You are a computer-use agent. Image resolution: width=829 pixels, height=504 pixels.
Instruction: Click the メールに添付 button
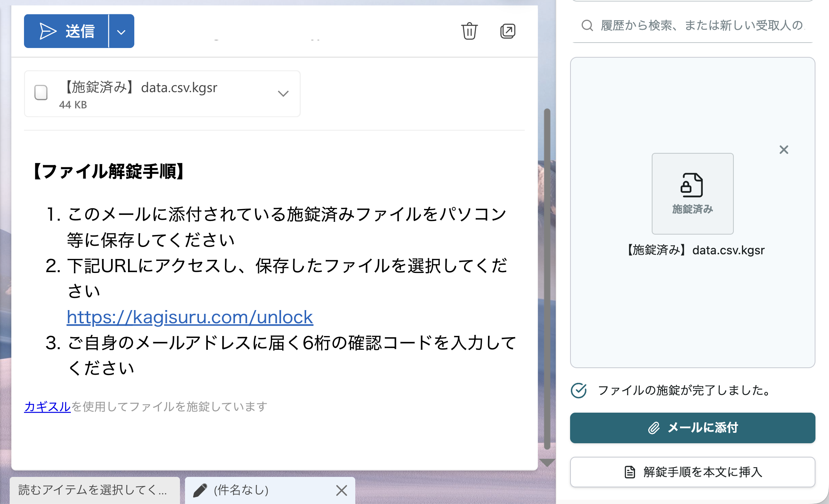692,428
